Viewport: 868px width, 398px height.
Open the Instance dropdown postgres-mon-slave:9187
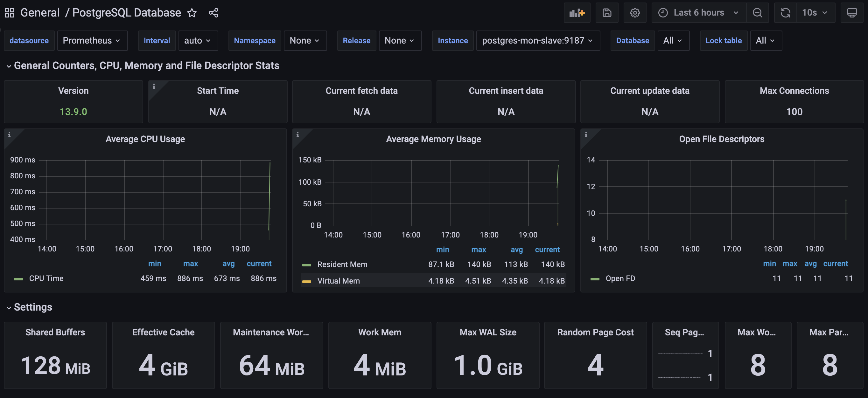click(x=537, y=40)
